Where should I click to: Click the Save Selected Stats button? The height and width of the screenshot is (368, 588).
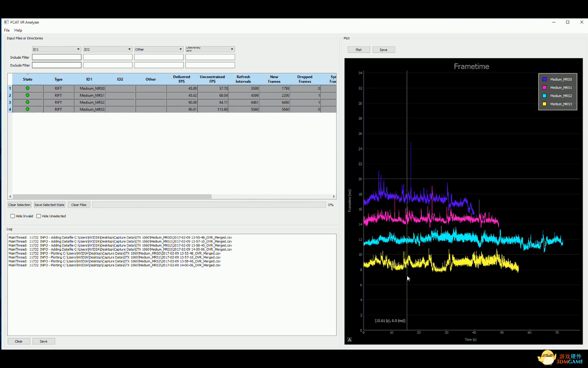(49, 205)
